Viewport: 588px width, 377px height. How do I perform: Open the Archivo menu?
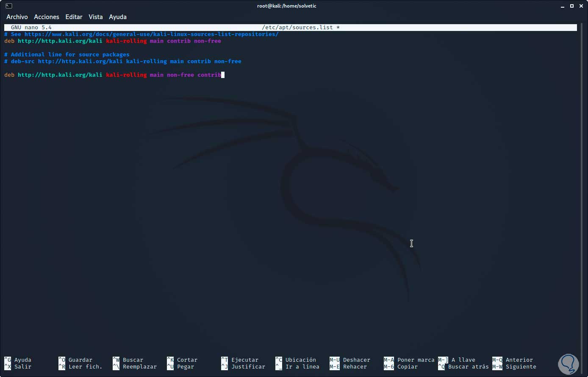click(17, 17)
